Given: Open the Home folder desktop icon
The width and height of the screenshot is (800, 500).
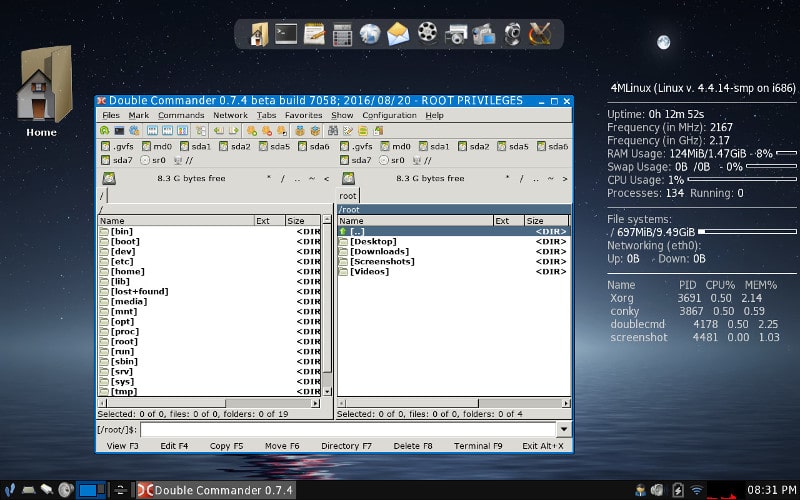Looking at the screenshot, I should 41,88.
